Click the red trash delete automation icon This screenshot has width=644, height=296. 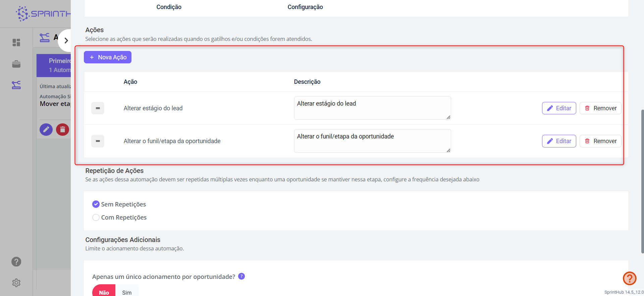pos(62,129)
